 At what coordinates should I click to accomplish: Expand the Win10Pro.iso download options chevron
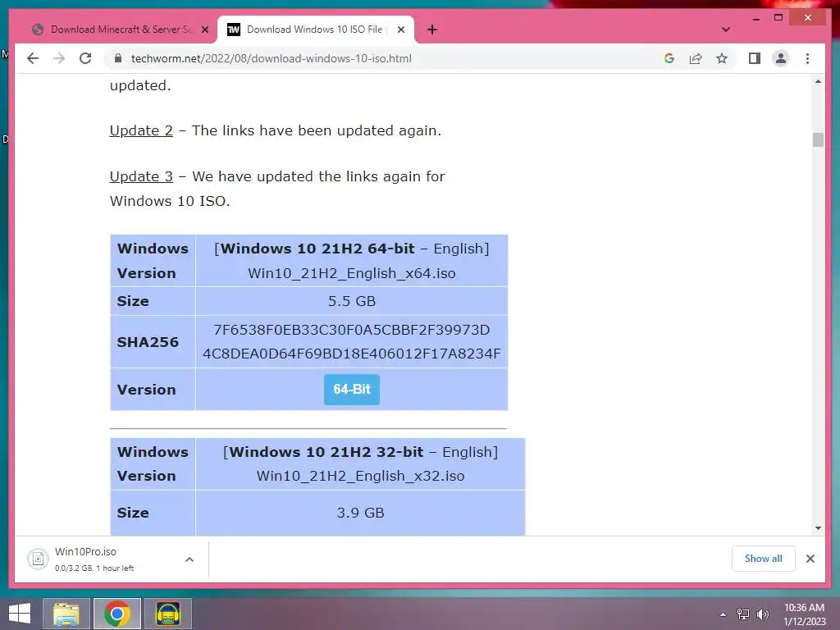189,559
